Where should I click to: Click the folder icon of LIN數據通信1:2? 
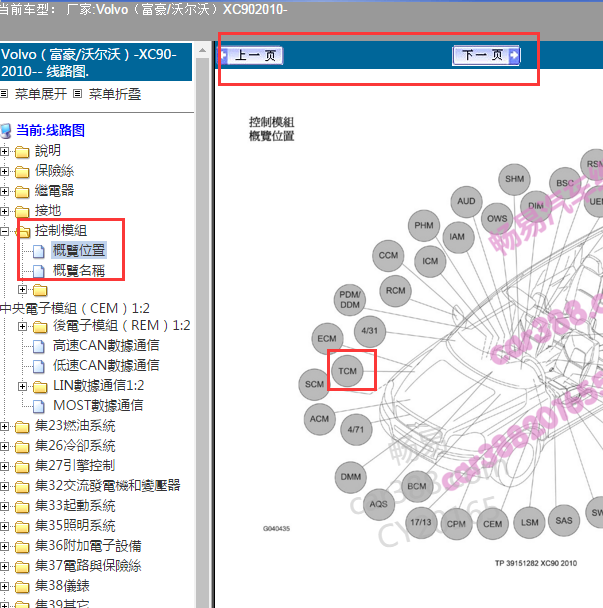40,387
